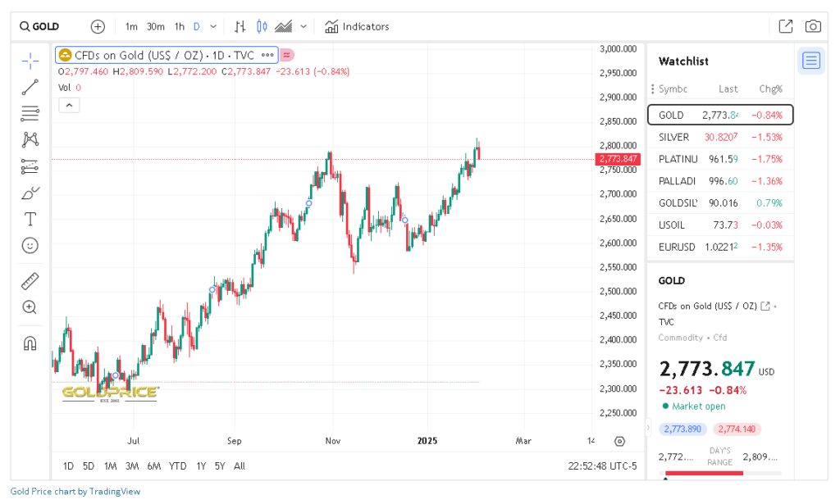Open the Gold Price chart by TradingView link
Viewport: 840px width, 504px height.
(75, 491)
